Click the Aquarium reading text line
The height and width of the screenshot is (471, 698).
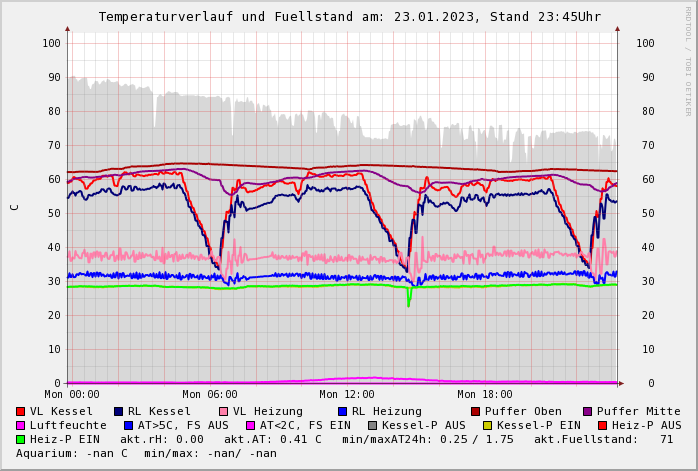[x=146, y=453]
